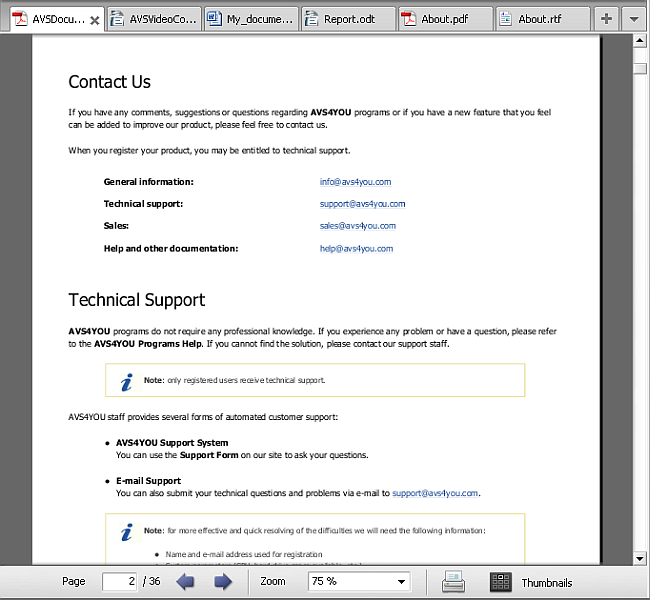Open the My_docume... tab
This screenshot has height=600, width=650.
pos(251,19)
